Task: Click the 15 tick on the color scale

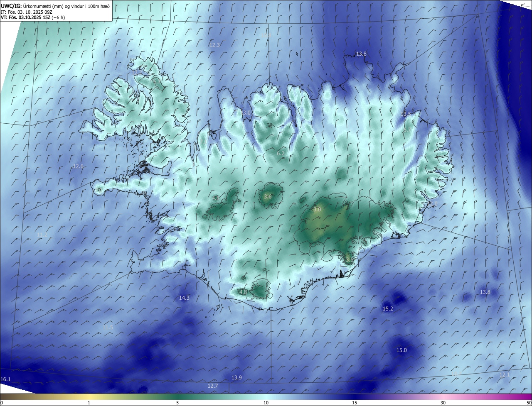Action: 355,403
